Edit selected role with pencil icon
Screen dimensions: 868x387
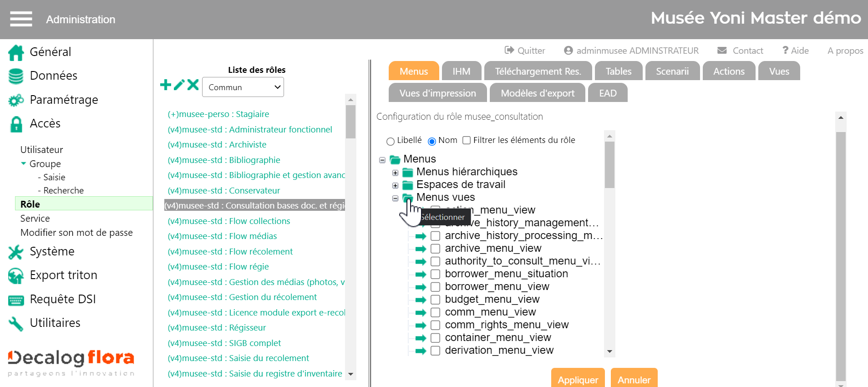(179, 85)
